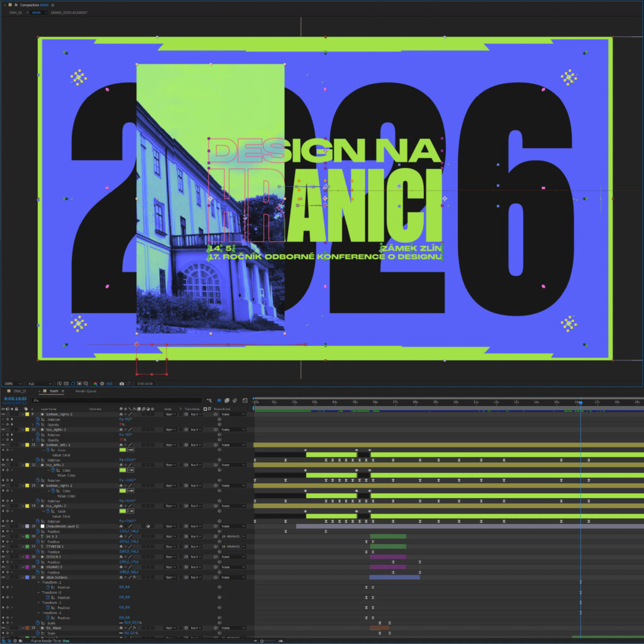Click the Scale stopwatch under 2026 Outlines
The width and height of the screenshot is (644, 644).
(x=37, y=623)
